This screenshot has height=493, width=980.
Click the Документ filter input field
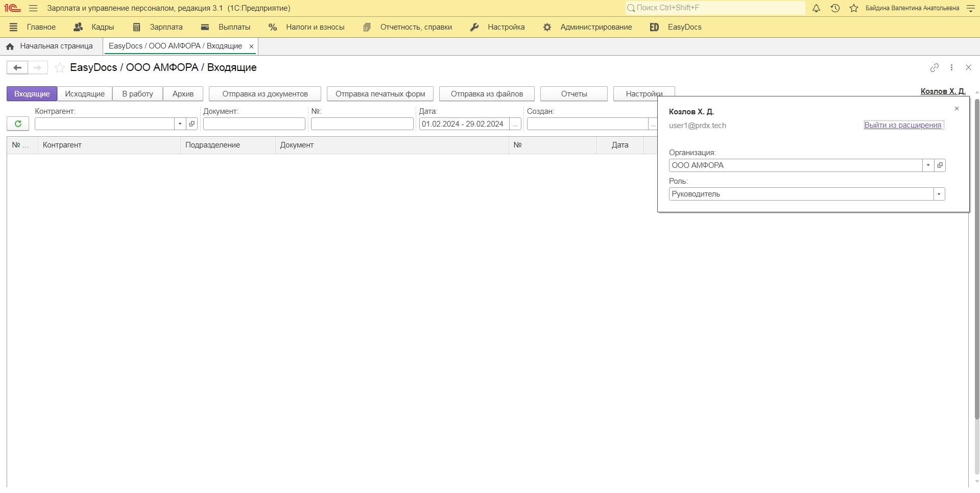click(254, 124)
